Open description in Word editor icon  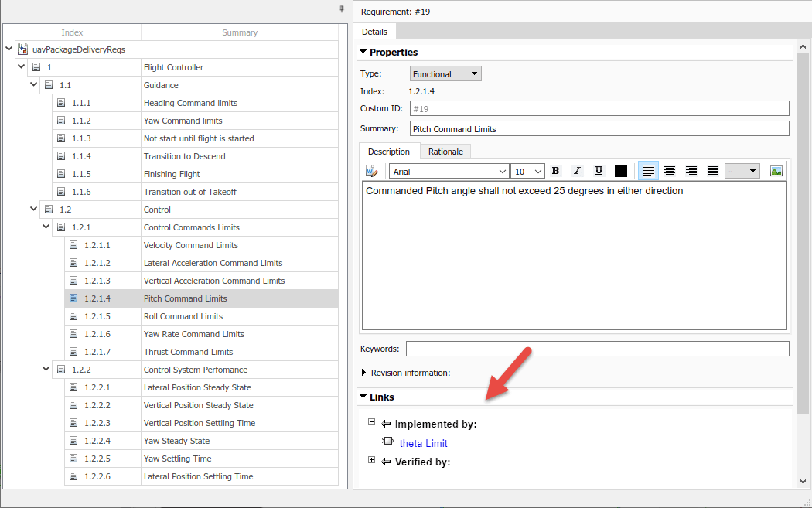372,171
